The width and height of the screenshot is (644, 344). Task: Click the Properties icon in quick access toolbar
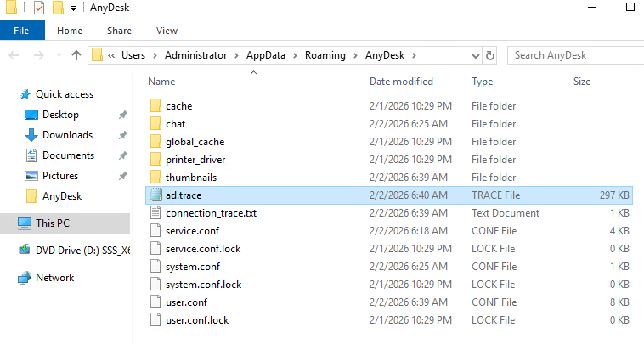pos(39,8)
